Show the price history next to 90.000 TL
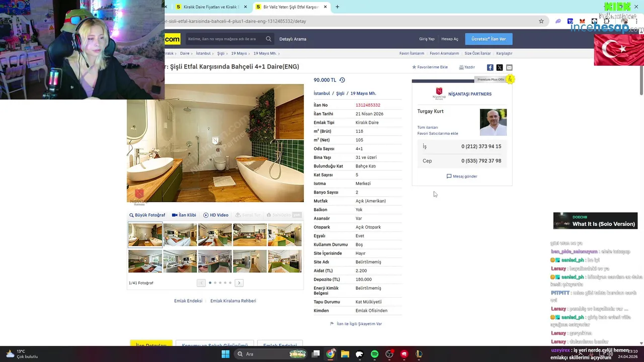This screenshot has width=644, height=362. pos(342,80)
